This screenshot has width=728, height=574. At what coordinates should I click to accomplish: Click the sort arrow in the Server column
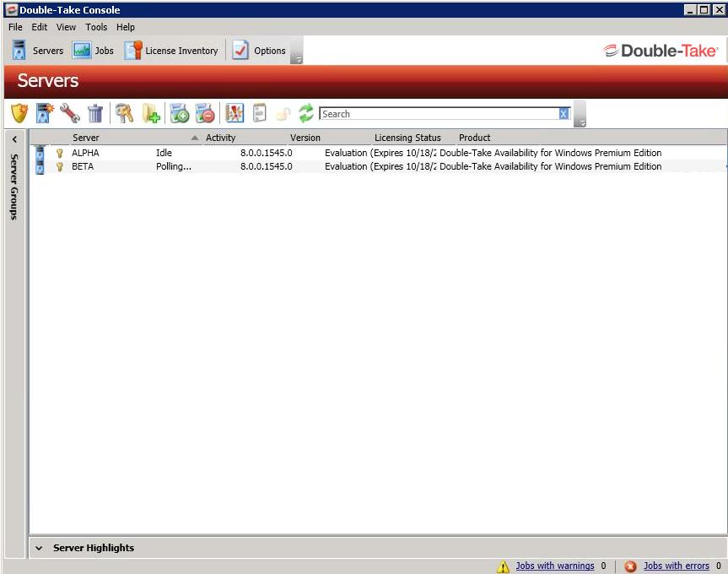[x=195, y=138]
